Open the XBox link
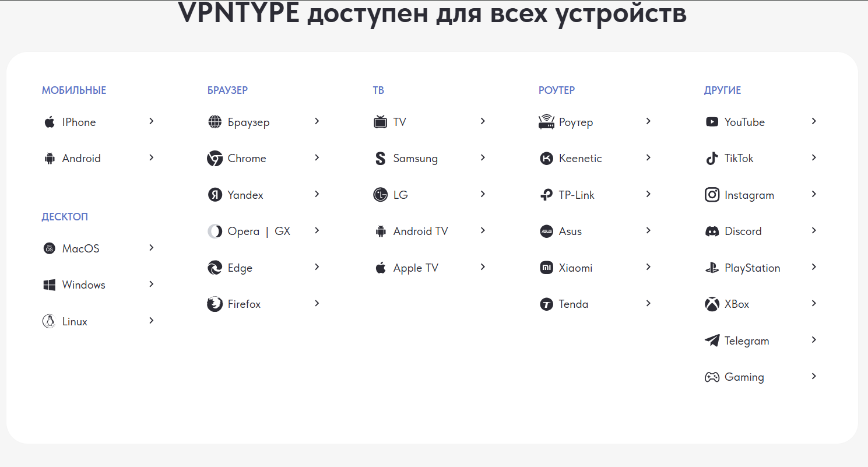The height and width of the screenshot is (467, 868). 737,304
